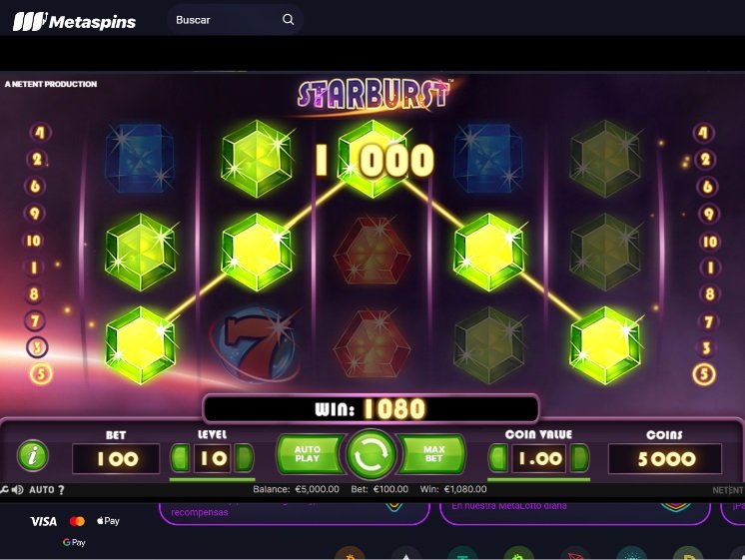745x560 pixels.
Task: Start Auto Play button
Action: 310,454
